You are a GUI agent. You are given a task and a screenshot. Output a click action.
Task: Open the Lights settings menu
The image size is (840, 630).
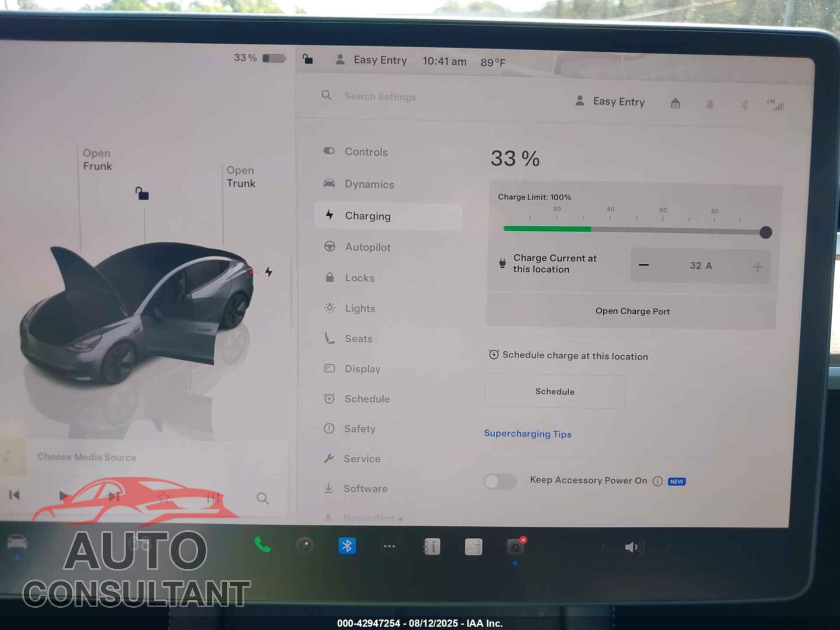(349, 308)
